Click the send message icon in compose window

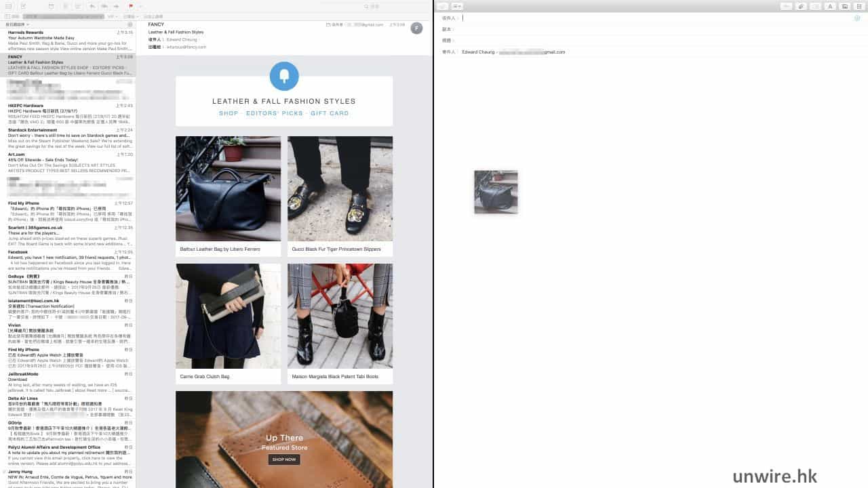pyautogui.click(x=443, y=6)
